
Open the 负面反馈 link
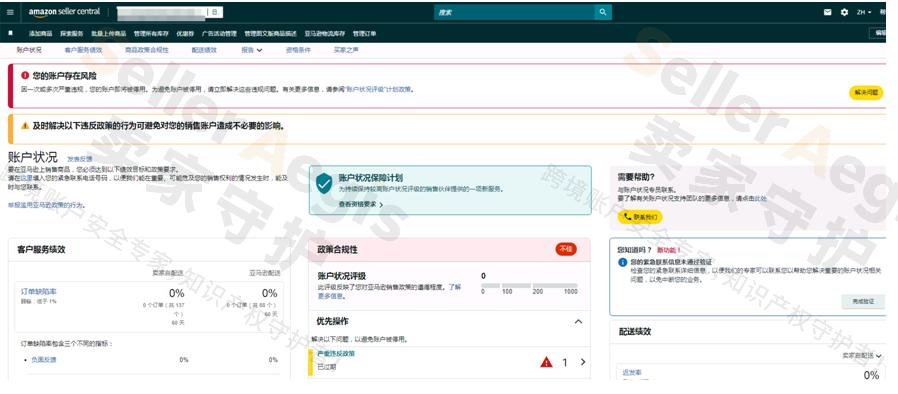tap(44, 360)
